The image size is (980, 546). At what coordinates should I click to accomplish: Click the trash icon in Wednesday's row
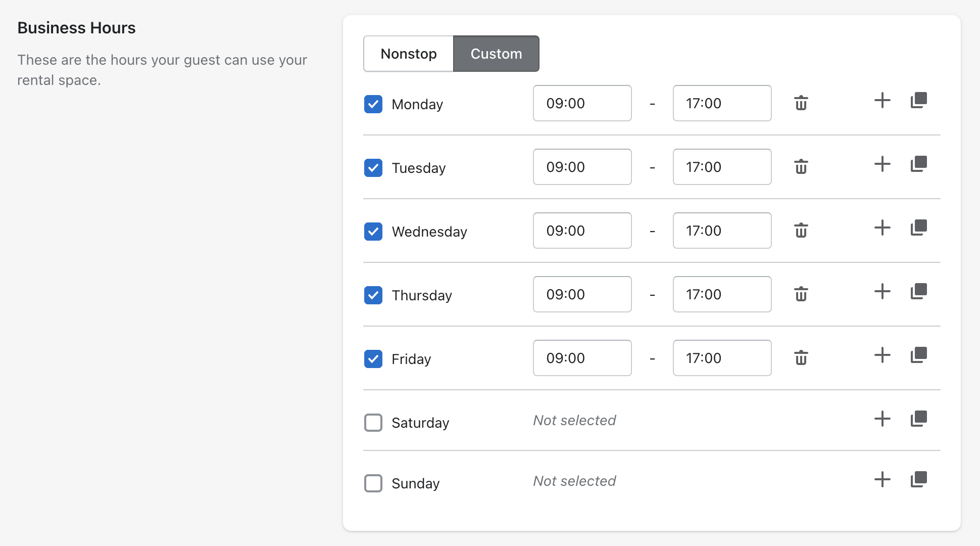point(801,231)
